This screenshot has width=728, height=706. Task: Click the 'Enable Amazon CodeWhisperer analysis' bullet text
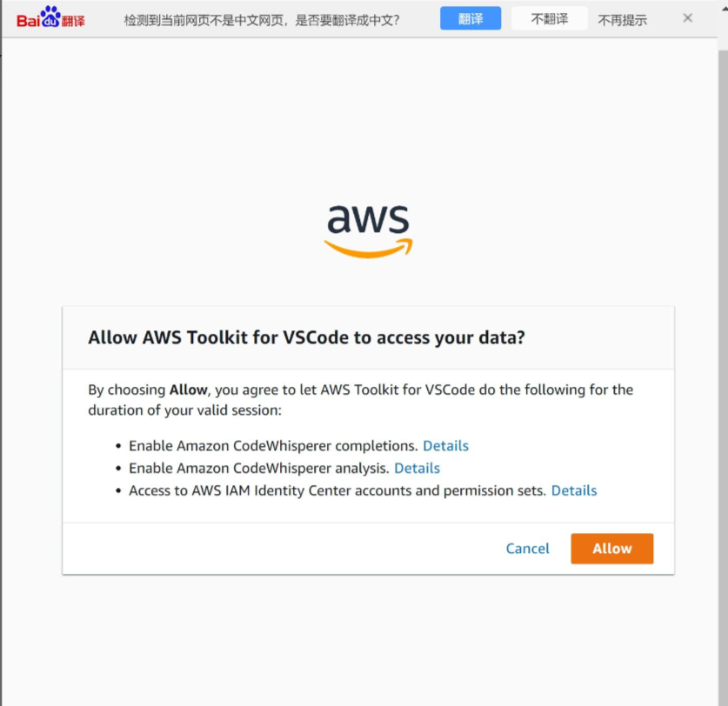pyautogui.click(x=259, y=468)
